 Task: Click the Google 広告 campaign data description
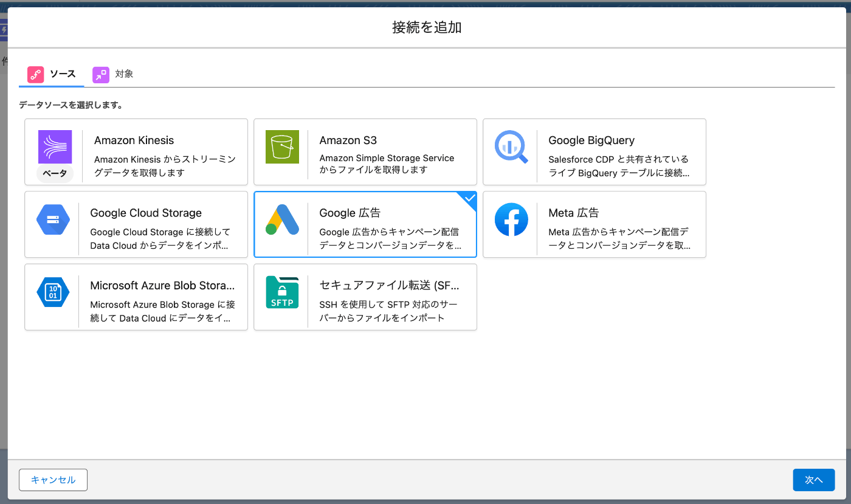pos(390,239)
